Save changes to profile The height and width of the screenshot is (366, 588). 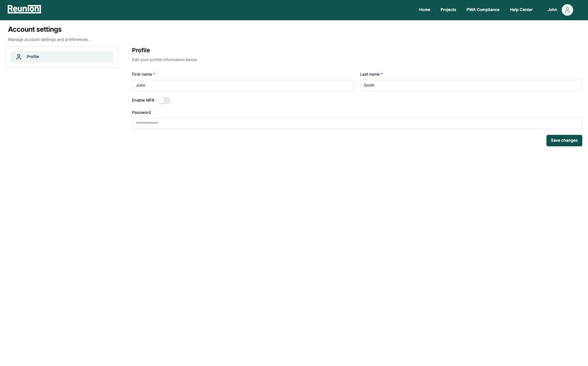coord(564,141)
